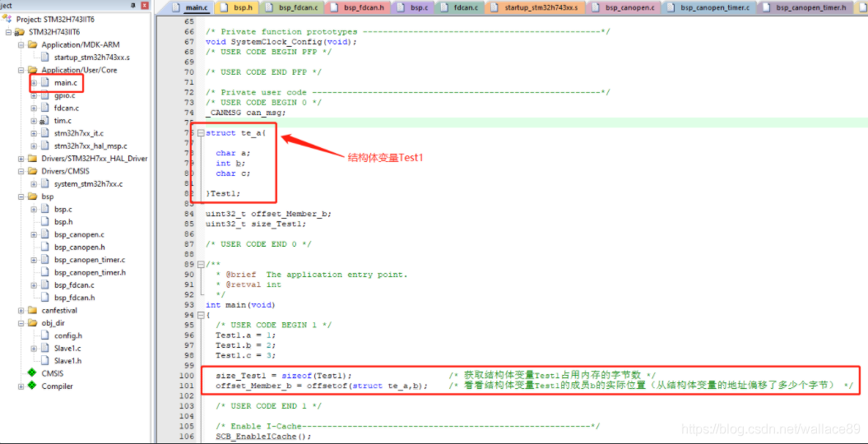Click line number 100 in the gutter
This screenshot has height=444, width=868.
click(187, 376)
